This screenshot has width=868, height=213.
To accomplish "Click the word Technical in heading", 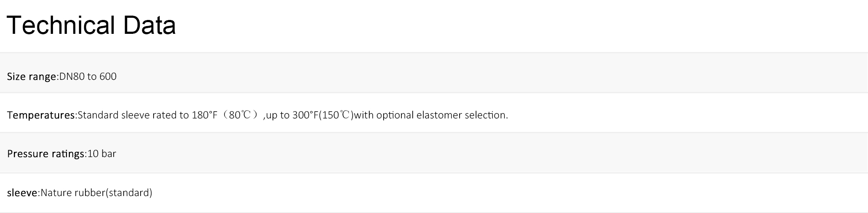I will point(61,25).
